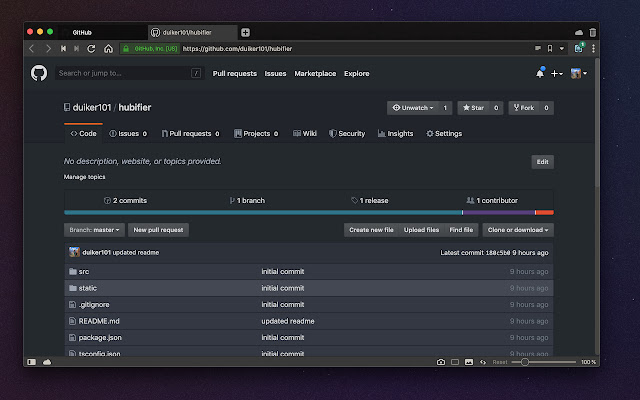The image size is (640, 400).
Task: Expand Clone or download dropdown
Action: (518, 230)
